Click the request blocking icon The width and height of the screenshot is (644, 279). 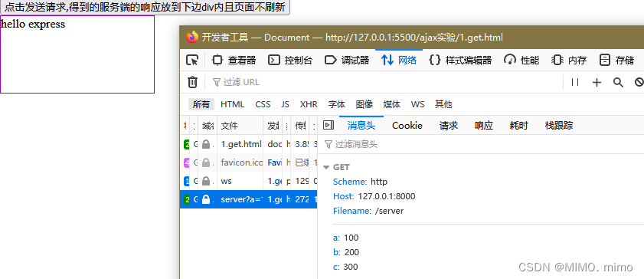(x=639, y=82)
